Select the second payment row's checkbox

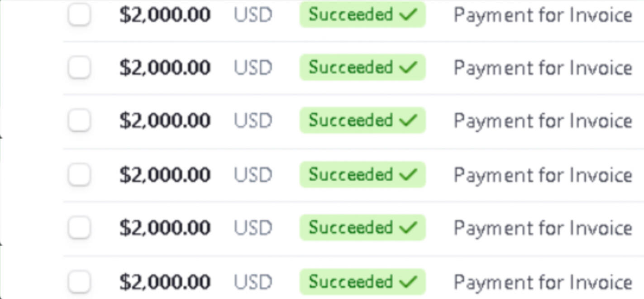click(79, 68)
